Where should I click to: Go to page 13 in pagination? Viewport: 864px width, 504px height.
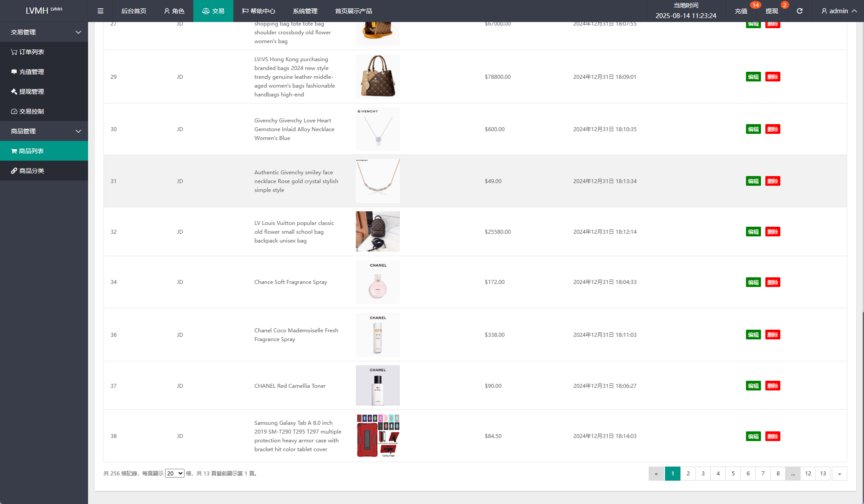823,474
